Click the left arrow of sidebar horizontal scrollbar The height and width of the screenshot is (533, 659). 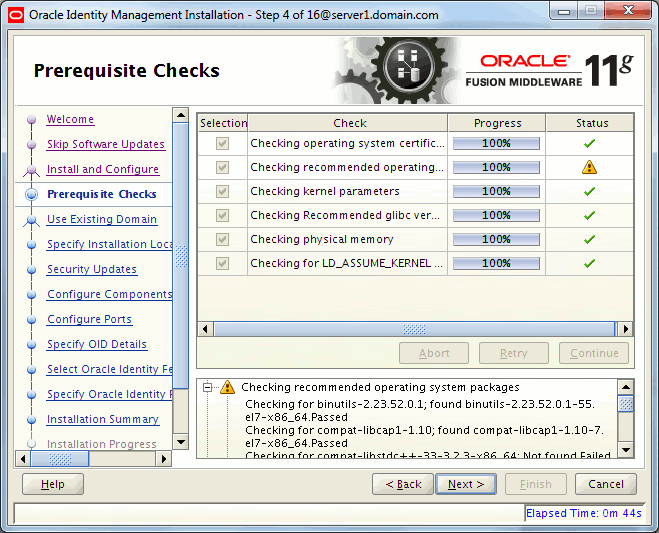click(23, 459)
